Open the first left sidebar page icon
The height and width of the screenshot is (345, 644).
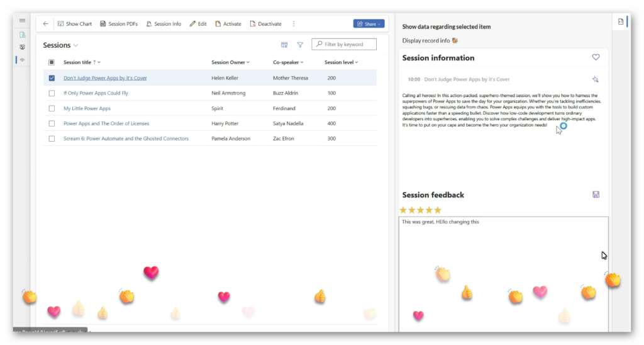point(22,35)
